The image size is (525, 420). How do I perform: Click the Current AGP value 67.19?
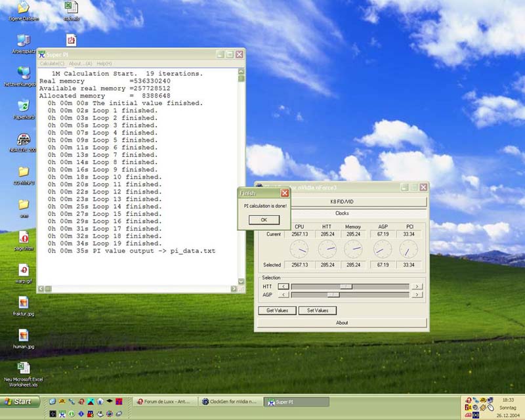(x=383, y=234)
